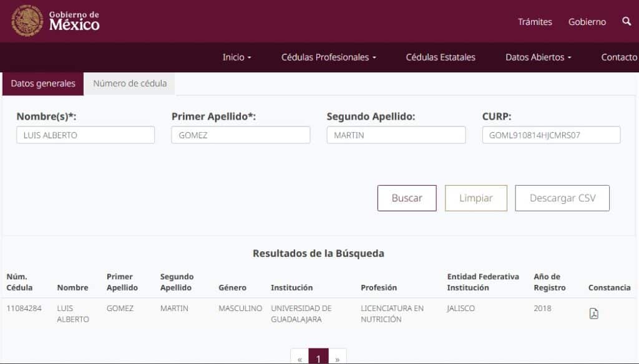Switch to Número de cédula tab
This screenshot has height=364, width=639.
tap(130, 84)
